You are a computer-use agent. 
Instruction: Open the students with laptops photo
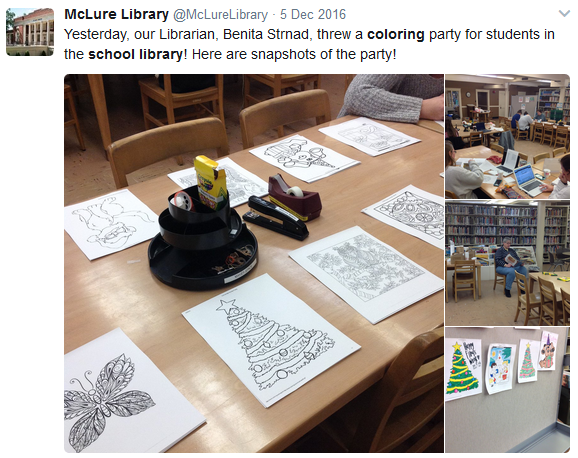pyautogui.click(x=508, y=136)
